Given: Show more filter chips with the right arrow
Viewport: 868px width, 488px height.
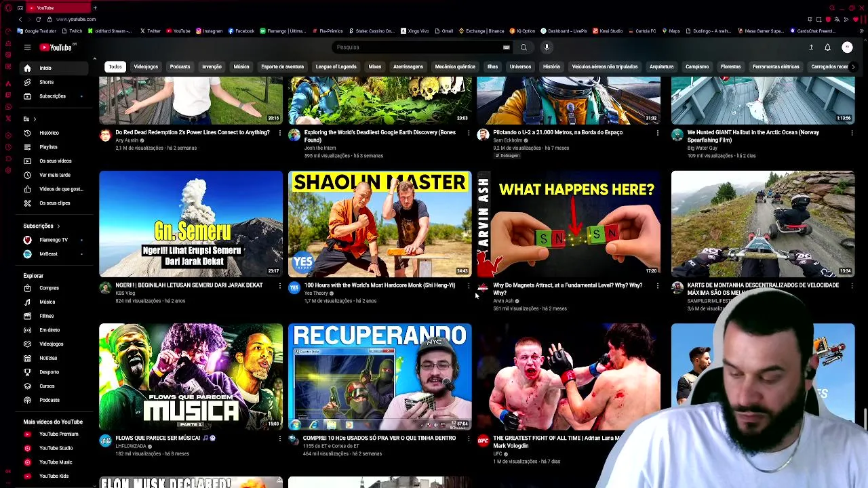Looking at the screenshot, I should (853, 67).
